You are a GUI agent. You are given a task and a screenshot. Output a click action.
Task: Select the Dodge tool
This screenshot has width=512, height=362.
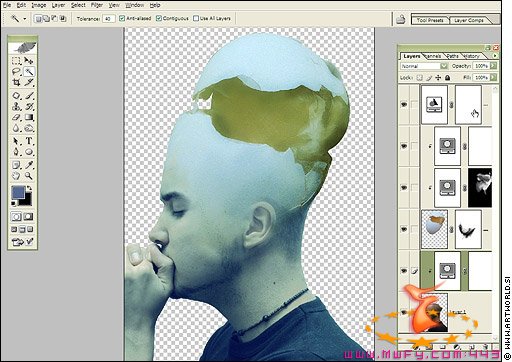coord(29,128)
